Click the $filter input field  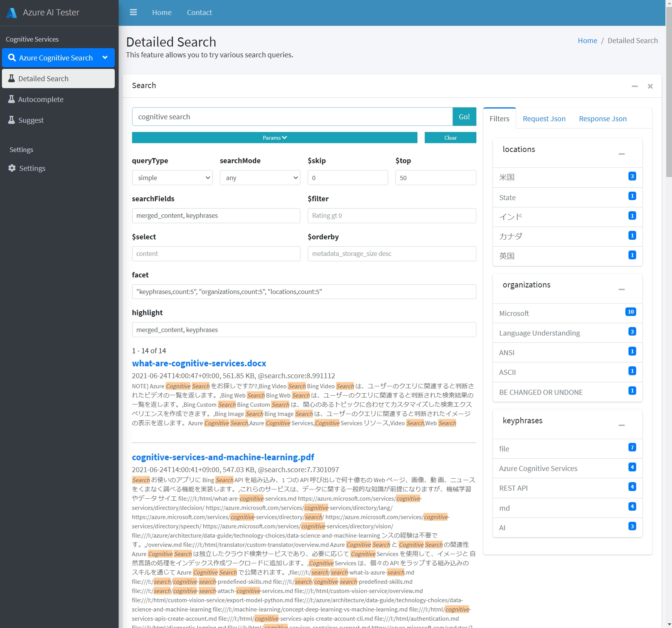pos(392,215)
